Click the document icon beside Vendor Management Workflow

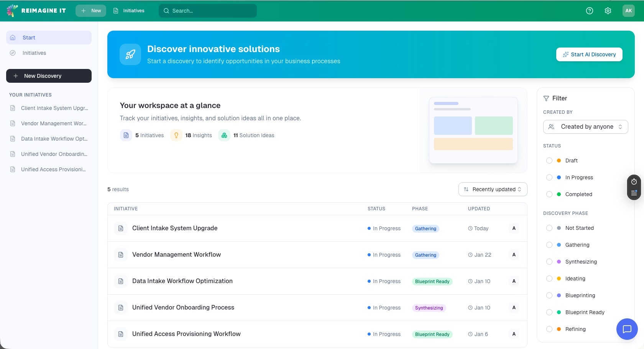click(121, 254)
